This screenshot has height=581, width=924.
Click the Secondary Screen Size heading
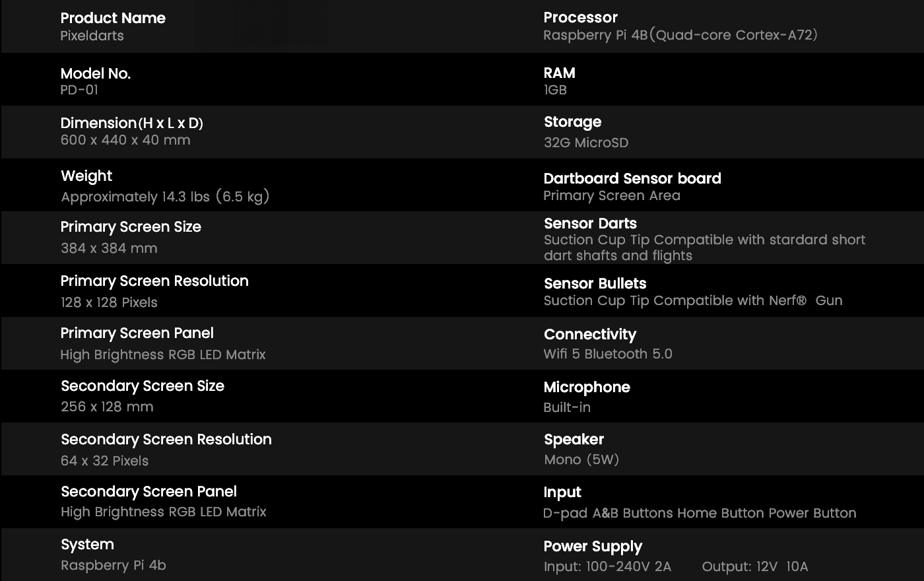tap(143, 386)
